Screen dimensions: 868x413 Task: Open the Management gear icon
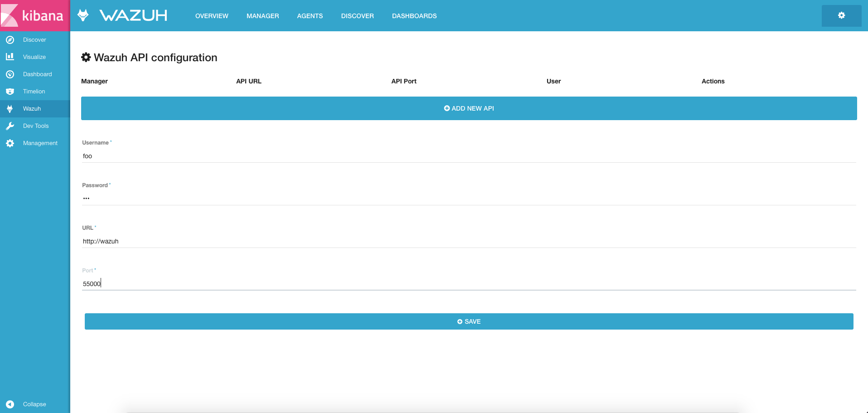pyautogui.click(x=10, y=143)
